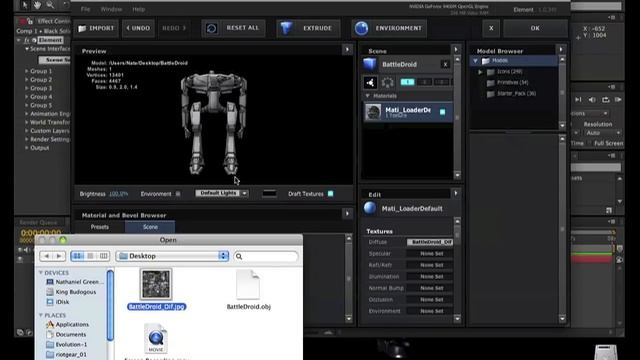This screenshot has height=360, width=640.
Task: Select the arrow selection tool in After Effects
Action: coord(24,5)
